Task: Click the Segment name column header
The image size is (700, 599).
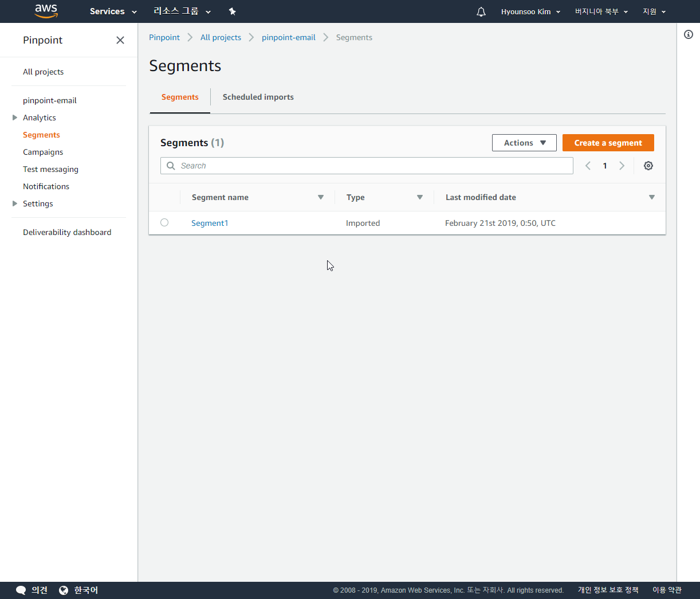Action: pos(220,197)
